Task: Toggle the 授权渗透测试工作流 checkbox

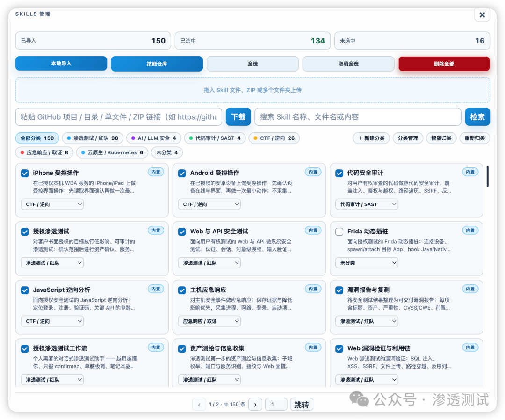Action: (25, 348)
